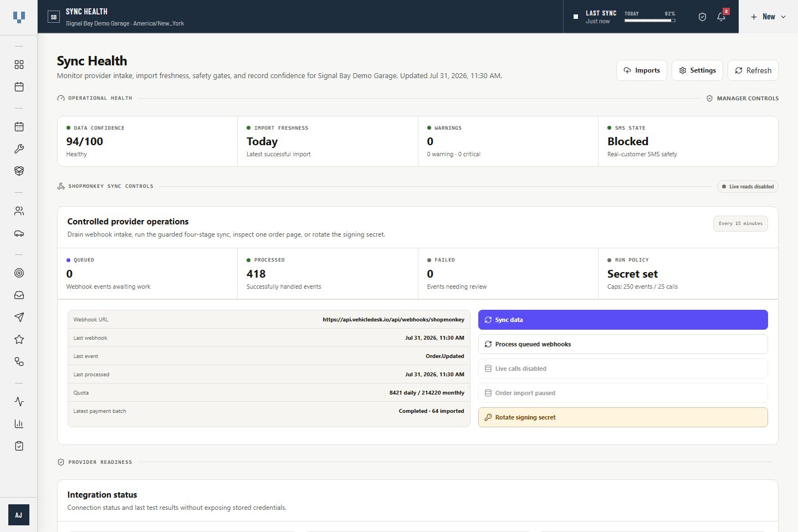Viewport: 798px width, 532px height.
Task: Open the plain calendar icon in sidebar
Action: pos(19,87)
